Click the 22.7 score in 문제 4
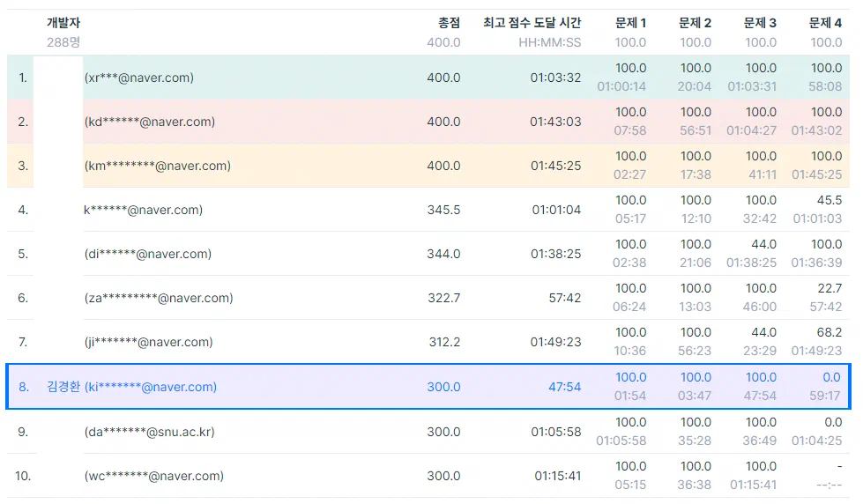Image resolution: width=863 pixels, height=504 pixels. [x=830, y=288]
